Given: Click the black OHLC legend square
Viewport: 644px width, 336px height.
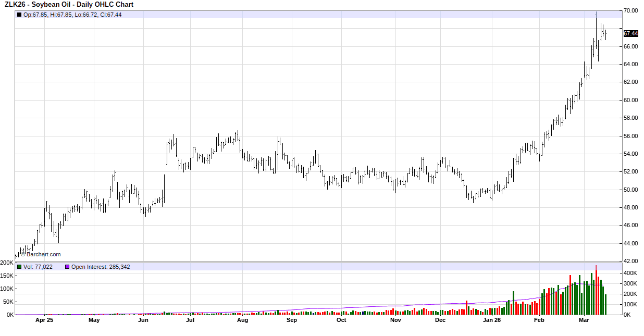Looking at the screenshot, I should pos(19,15).
